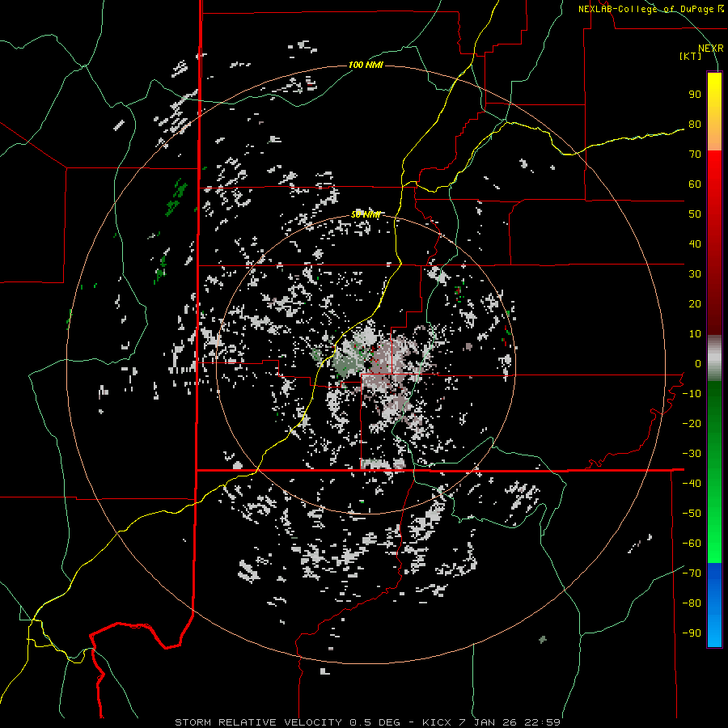Click the 90 value on the velocity scale
The height and width of the screenshot is (728, 728).
(695, 95)
